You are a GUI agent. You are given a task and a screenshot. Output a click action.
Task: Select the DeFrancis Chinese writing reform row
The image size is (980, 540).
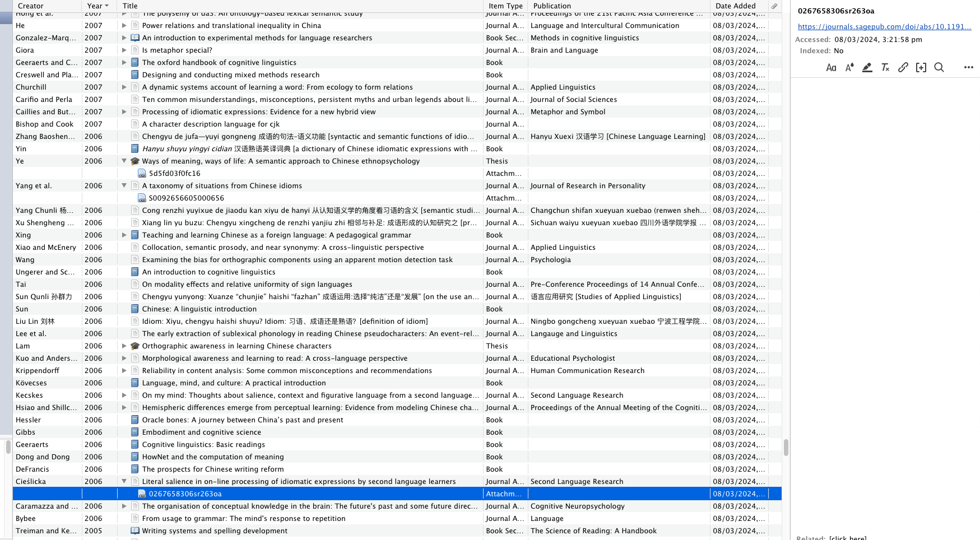coord(397,469)
